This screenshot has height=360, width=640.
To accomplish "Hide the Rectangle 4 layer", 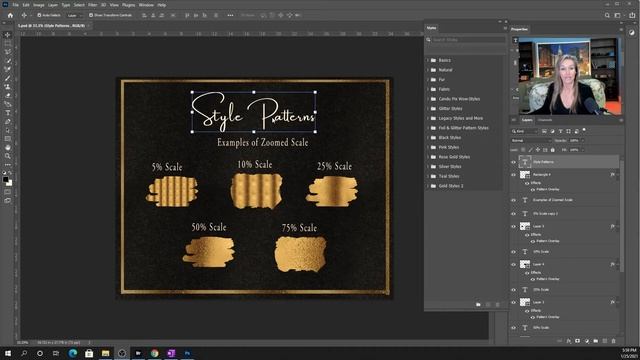I will [513, 175].
